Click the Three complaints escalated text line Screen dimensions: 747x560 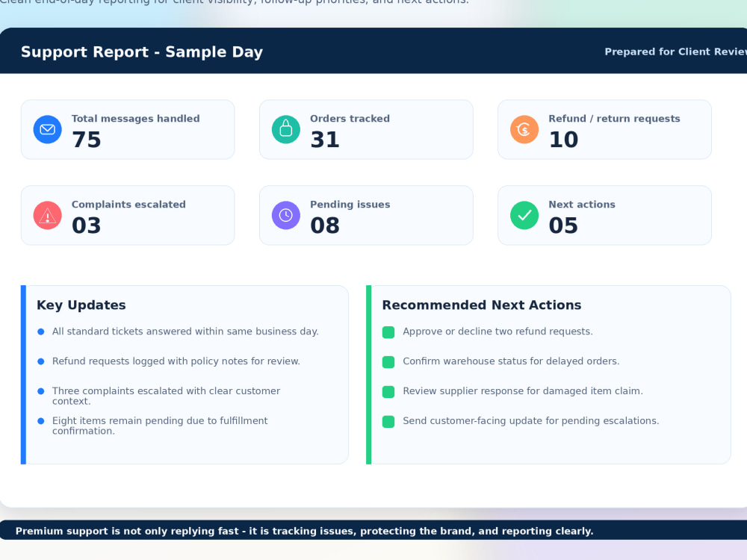click(167, 396)
